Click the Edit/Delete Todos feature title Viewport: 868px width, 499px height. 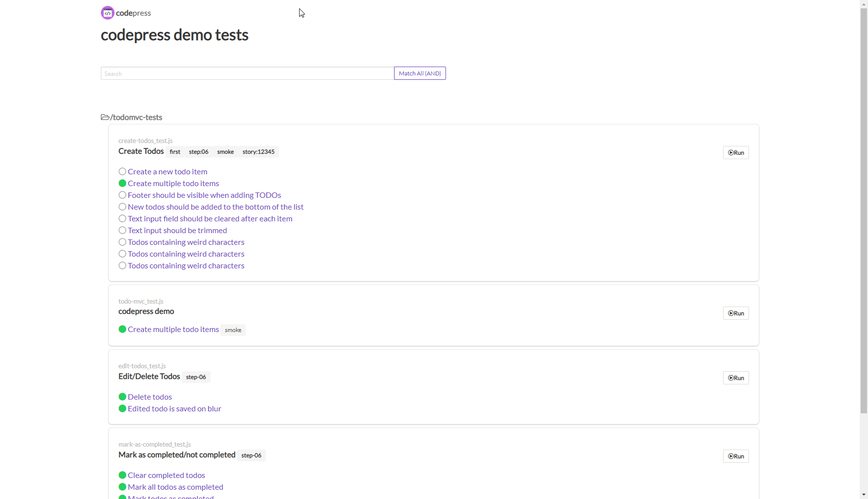149,377
